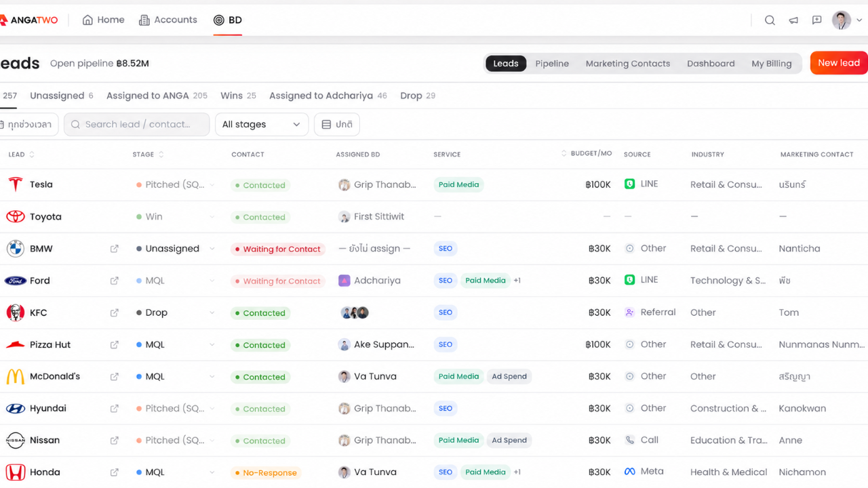Expand stage dropdown for Honda

tap(212, 472)
